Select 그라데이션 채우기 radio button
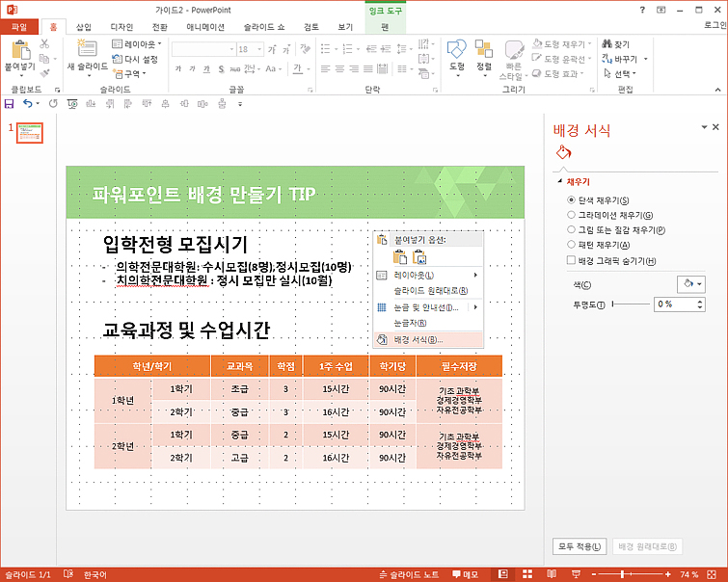 point(571,215)
